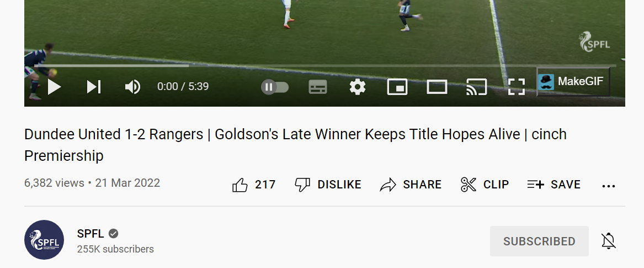Mute the video volume
This screenshot has height=268, width=644.
[132, 87]
